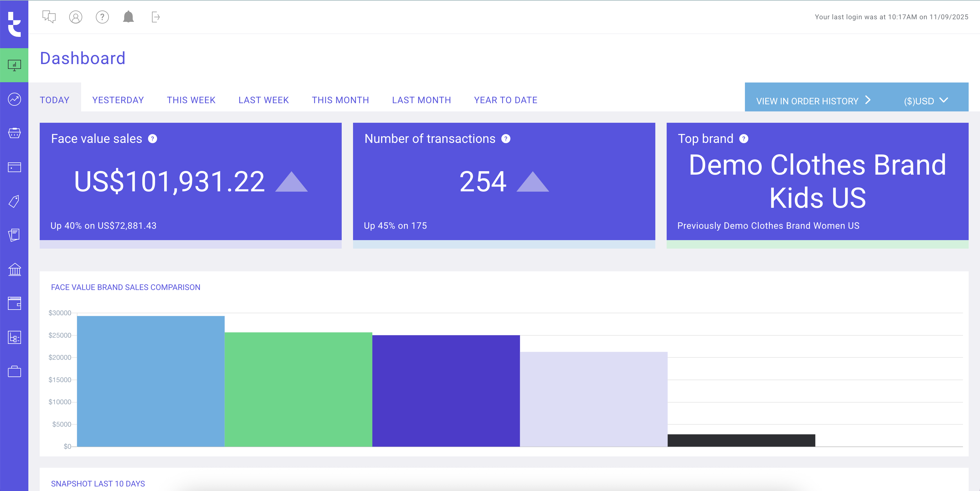Open the shopping basket sidebar icon
This screenshot has height=491, width=980.
(14, 133)
